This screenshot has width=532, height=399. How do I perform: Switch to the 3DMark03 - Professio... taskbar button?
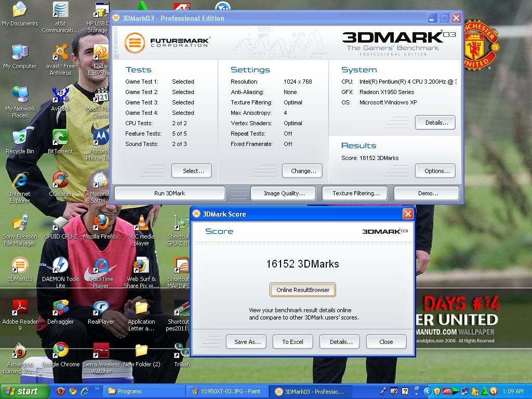tap(311, 391)
